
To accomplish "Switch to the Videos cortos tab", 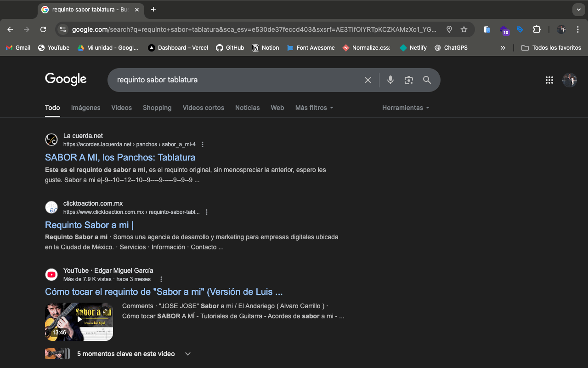I will point(204,108).
